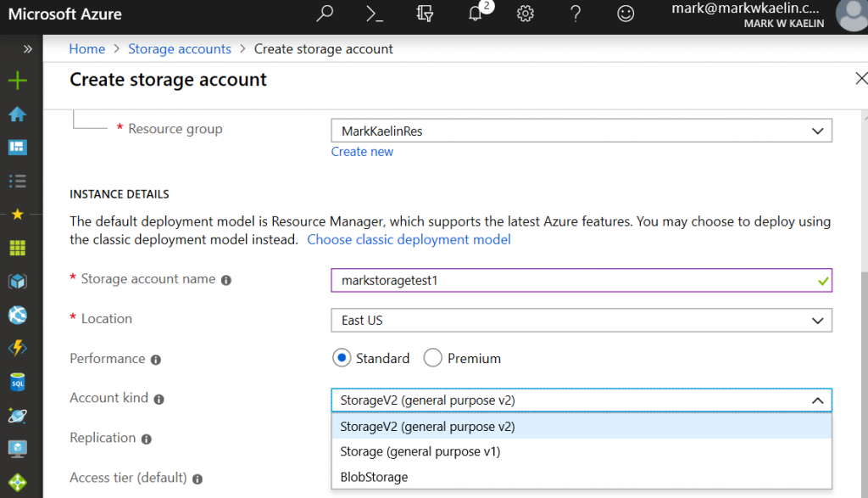Screen dimensions: 868x498
Task: Select the Standard performance radio button
Action: (342, 358)
